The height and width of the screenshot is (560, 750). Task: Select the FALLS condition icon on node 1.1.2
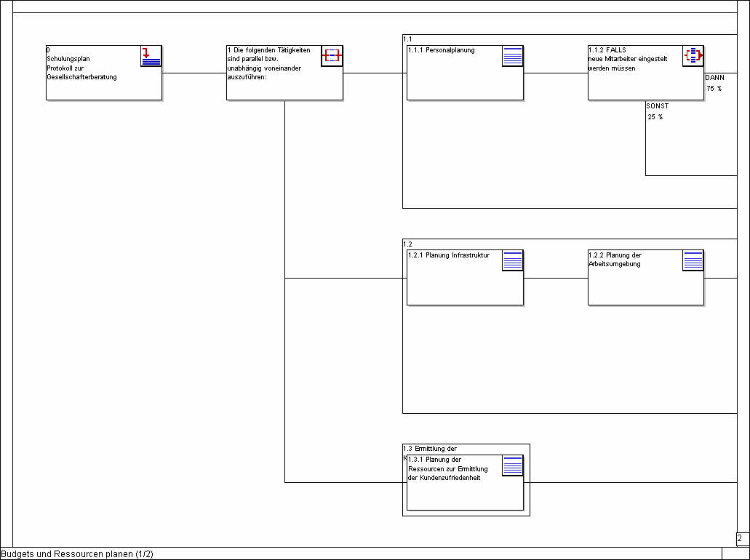pos(693,56)
